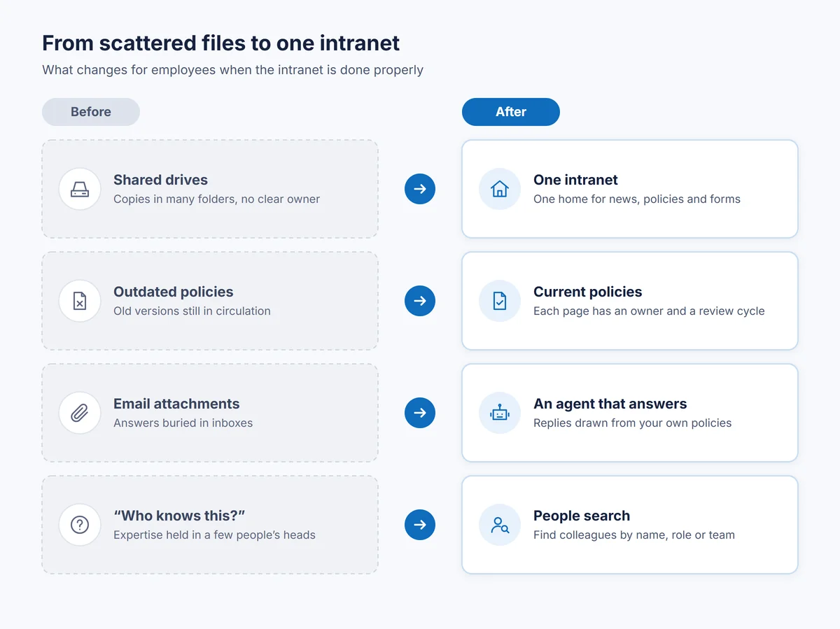This screenshot has width=840, height=629.
Task: Click the arrow beside Email attachments row
Action: (420, 413)
